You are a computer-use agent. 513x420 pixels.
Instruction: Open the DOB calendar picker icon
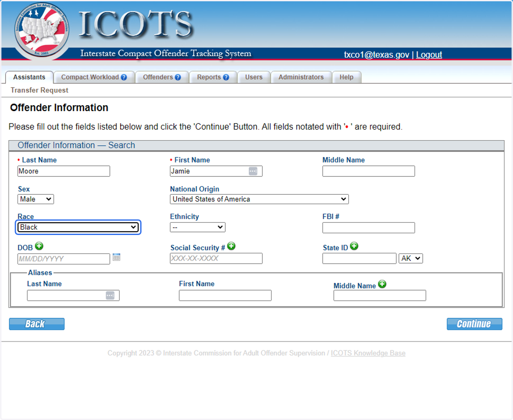coord(116,257)
